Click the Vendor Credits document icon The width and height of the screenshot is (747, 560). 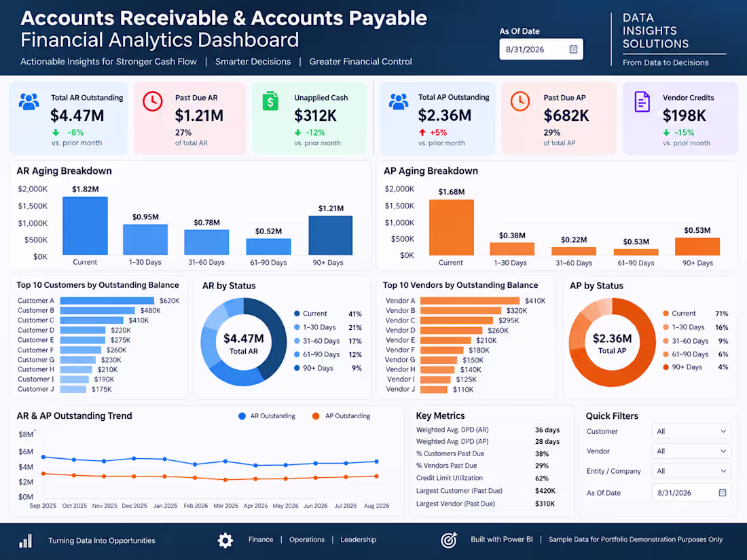(x=642, y=101)
